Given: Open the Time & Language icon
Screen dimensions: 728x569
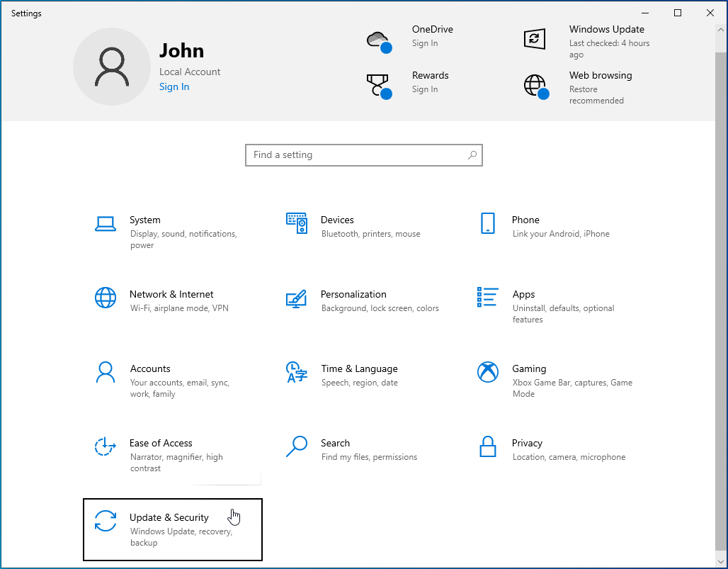Looking at the screenshot, I should 296,372.
